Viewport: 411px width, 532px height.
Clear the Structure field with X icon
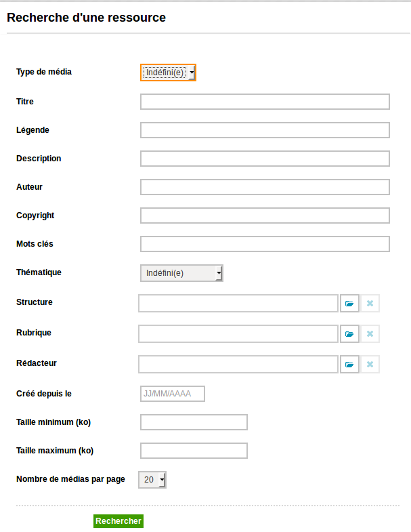(370, 304)
